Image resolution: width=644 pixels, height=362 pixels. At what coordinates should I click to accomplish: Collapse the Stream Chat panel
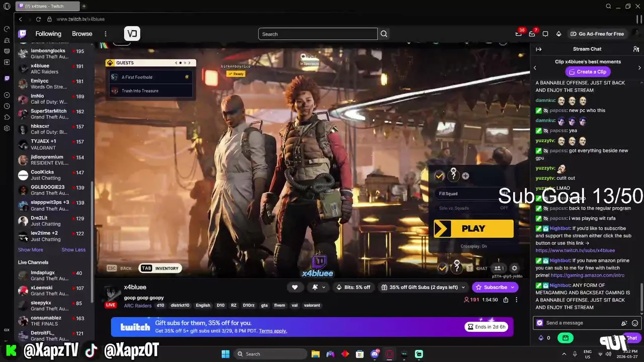point(538,49)
